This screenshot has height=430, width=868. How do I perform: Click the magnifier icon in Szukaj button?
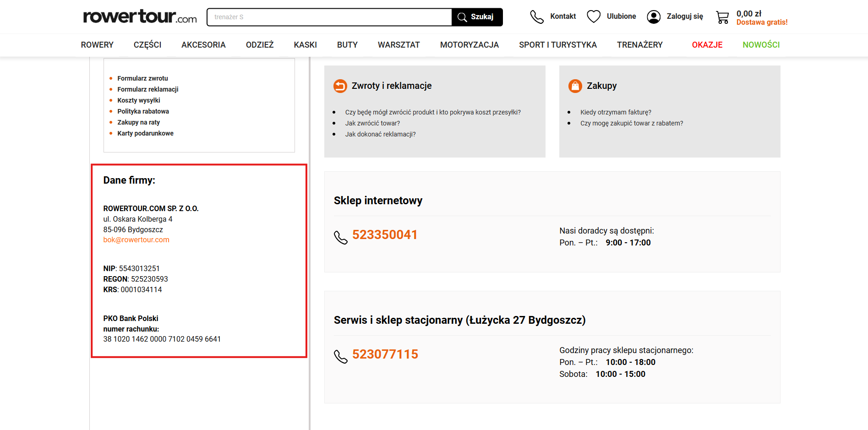[462, 17]
